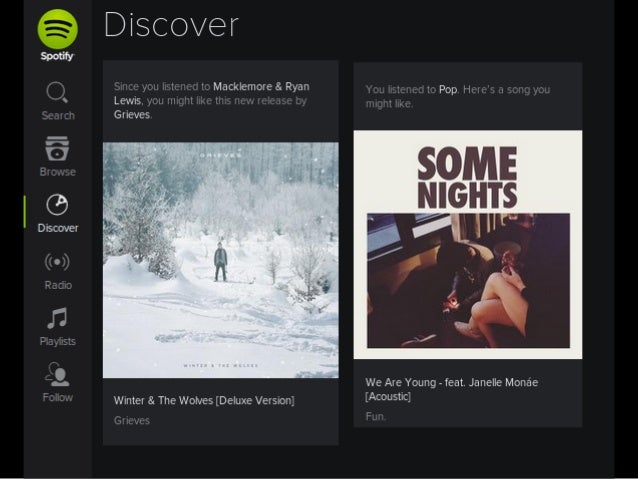This screenshot has height=479, width=638.
Task: Click the Playlists label in sidebar
Action: (57, 341)
